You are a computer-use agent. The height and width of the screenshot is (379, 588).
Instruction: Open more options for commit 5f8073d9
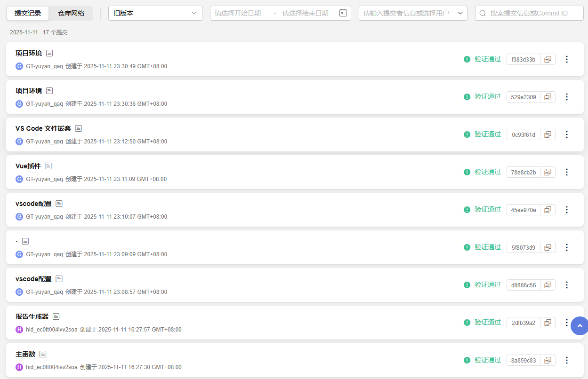(x=567, y=247)
